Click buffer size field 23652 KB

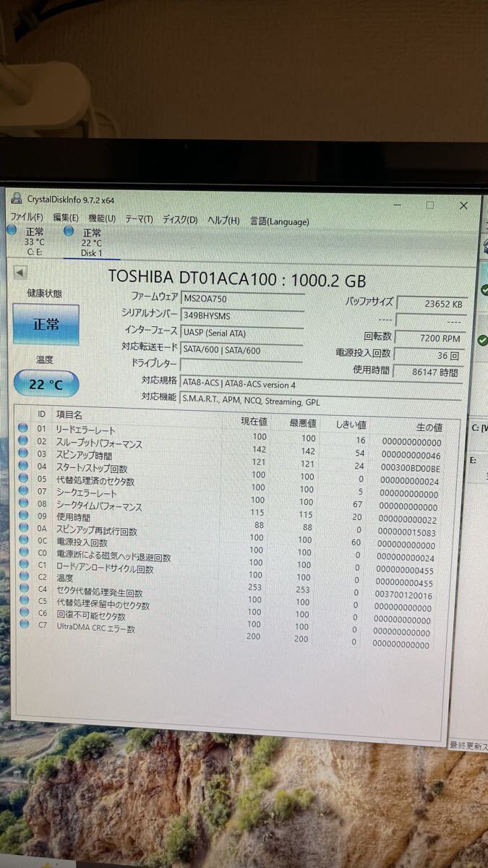coord(431,305)
